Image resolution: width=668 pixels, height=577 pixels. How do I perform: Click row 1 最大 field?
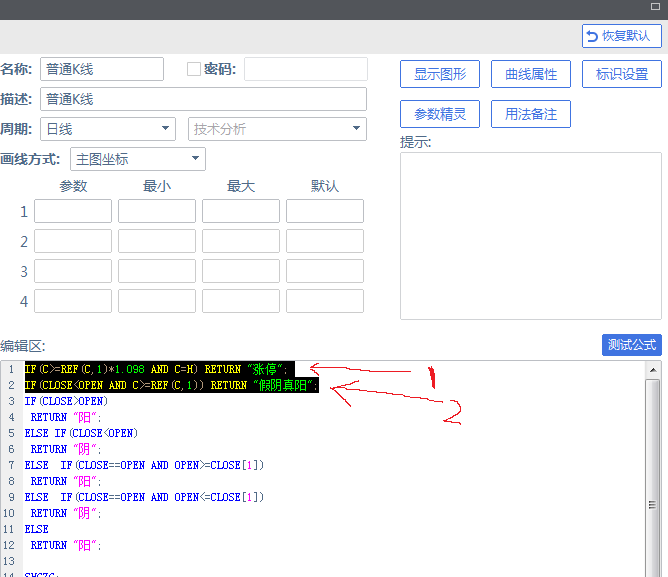tap(241, 211)
